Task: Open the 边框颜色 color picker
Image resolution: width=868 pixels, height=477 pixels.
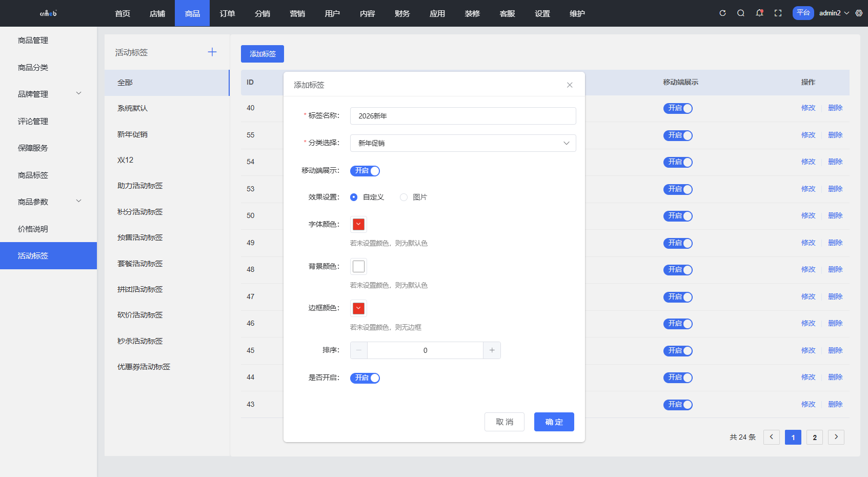Action: (x=358, y=308)
